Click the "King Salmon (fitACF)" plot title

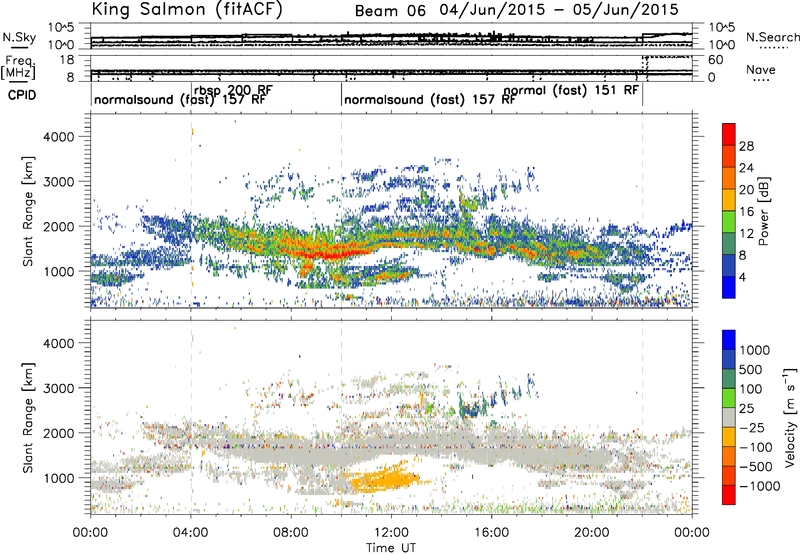pyautogui.click(x=187, y=9)
